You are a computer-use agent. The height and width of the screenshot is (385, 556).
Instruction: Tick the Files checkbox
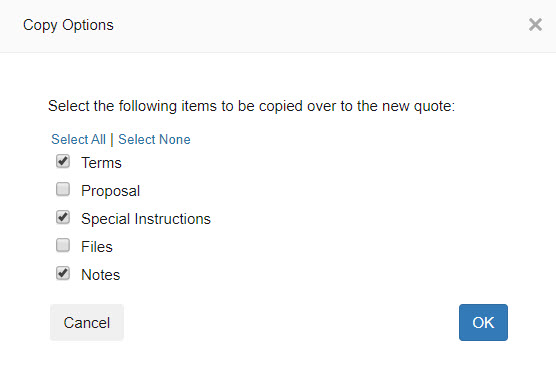63,245
